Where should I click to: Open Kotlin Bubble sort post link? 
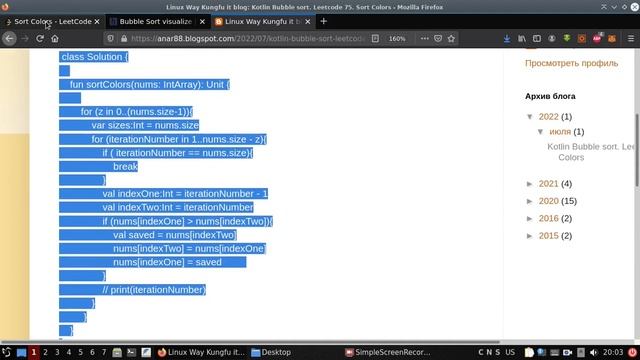point(591,152)
